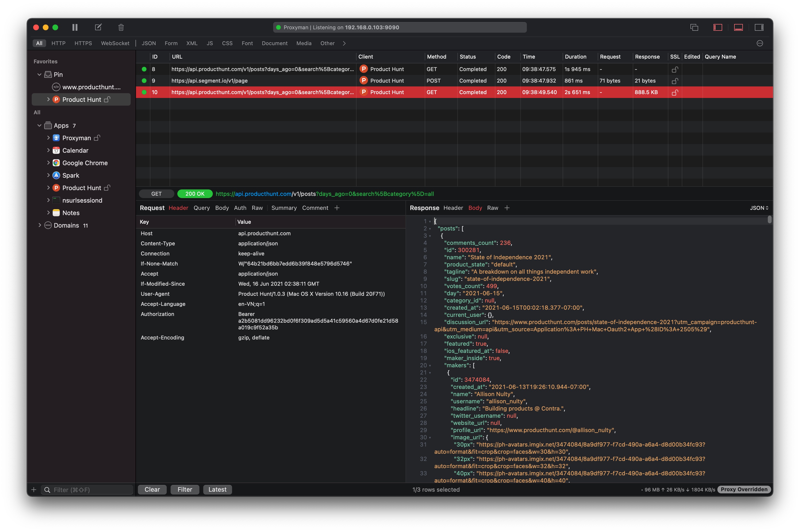Image resolution: width=800 pixels, height=532 pixels.
Task: Select the Notes app icon
Action: [x=56, y=213]
